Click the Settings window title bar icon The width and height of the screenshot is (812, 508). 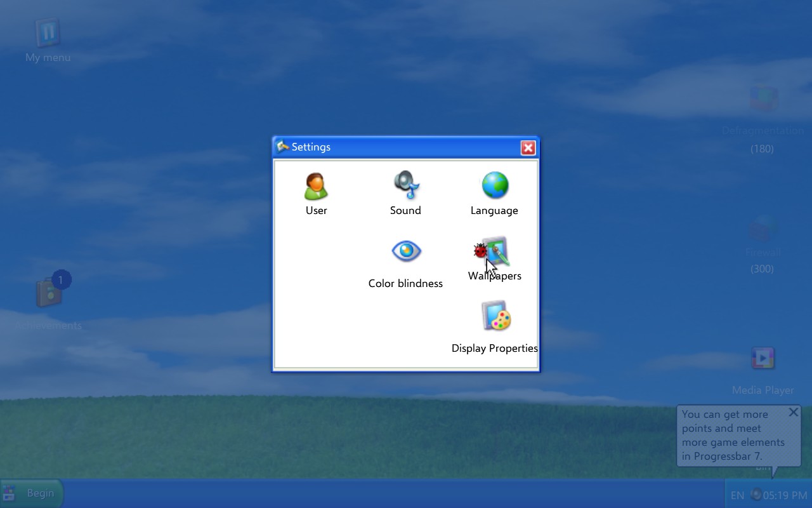(283, 147)
